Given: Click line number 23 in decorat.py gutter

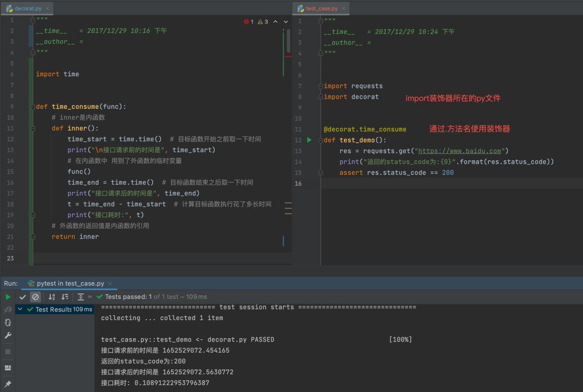Looking at the screenshot, I should [x=11, y=258].
